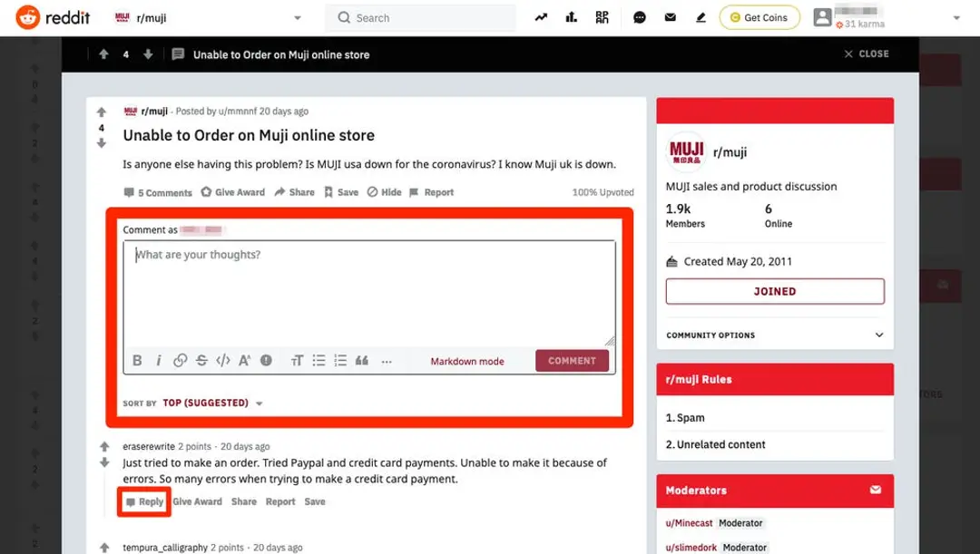Click the Create Post pencil icon
Screen dimensions: 980x554
click(700, 17)
